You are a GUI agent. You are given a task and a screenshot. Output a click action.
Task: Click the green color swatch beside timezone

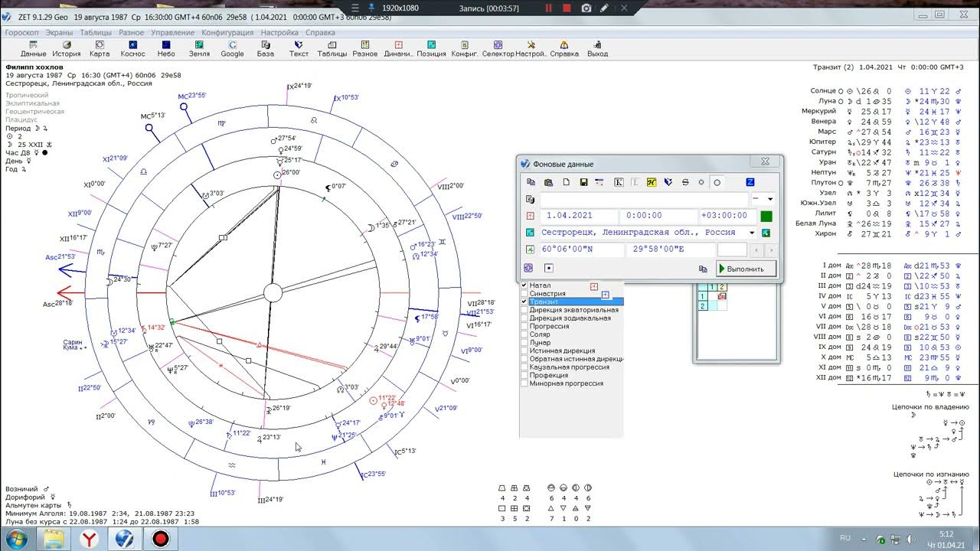coord(766,216)
